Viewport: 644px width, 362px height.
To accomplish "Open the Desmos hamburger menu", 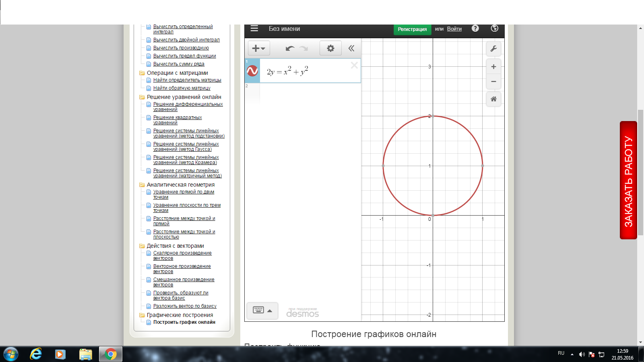I will (254, 29).
